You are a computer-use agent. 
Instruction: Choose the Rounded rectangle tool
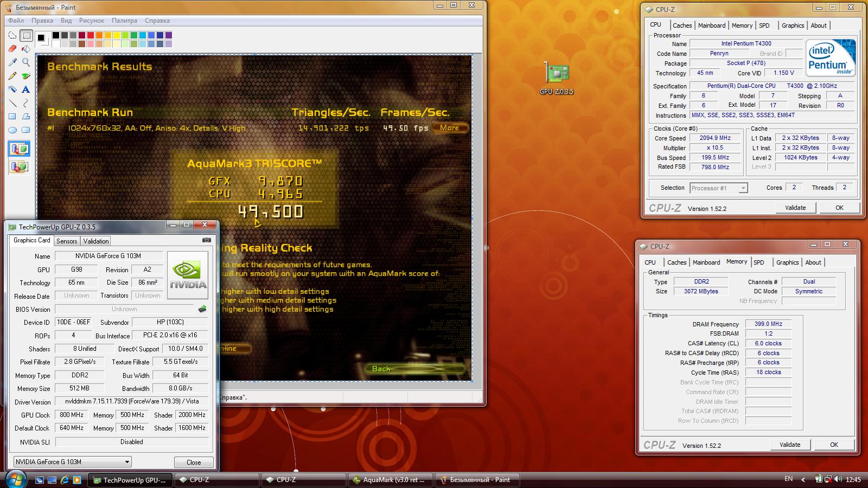25,130
